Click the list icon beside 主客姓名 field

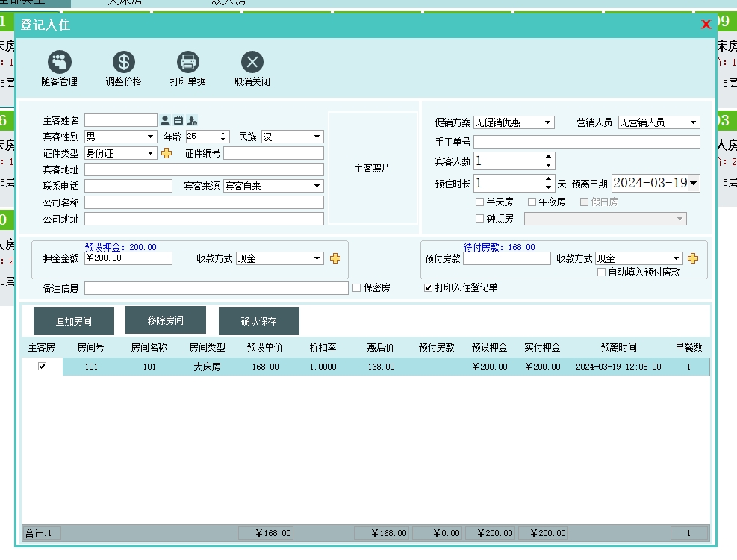point(178,120)
